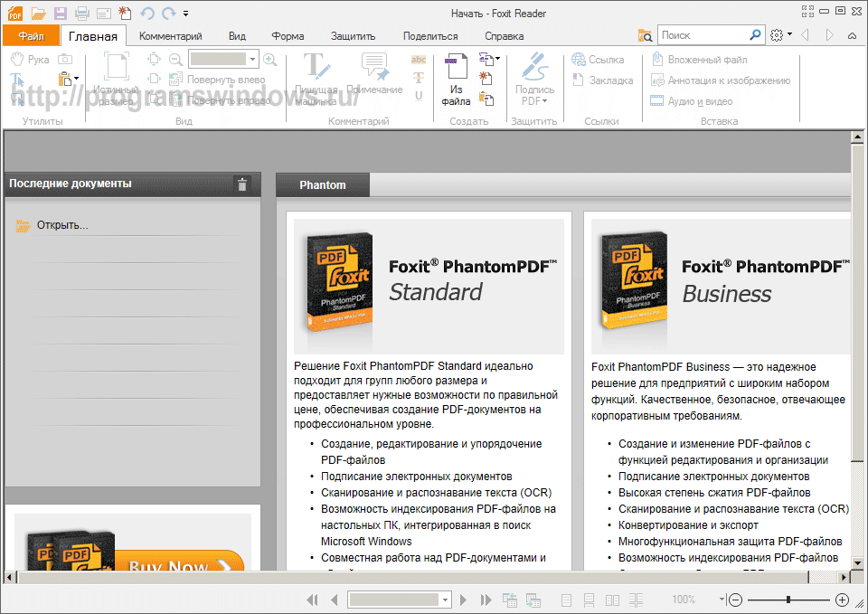Switch to the Форма ribbon tab
This screenshot has height=614, width=868.
pos(288,36)
